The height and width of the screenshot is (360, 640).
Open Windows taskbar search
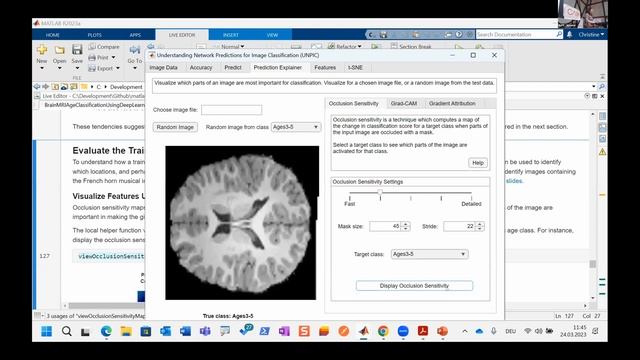point(67,331)
